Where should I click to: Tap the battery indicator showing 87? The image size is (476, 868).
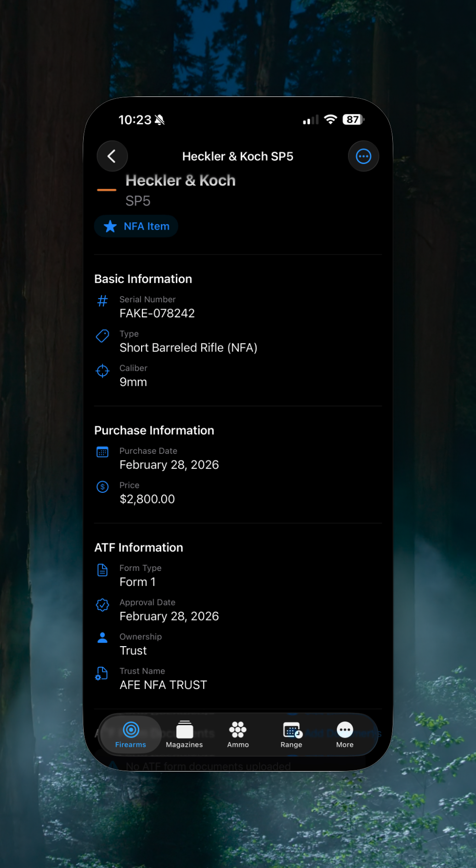(353, 120)
